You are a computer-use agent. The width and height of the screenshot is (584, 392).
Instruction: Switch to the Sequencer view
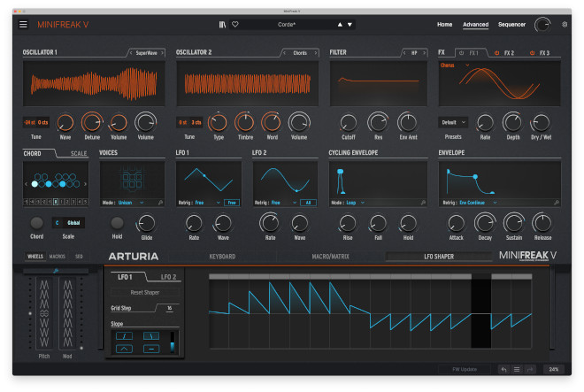(511, 24)
